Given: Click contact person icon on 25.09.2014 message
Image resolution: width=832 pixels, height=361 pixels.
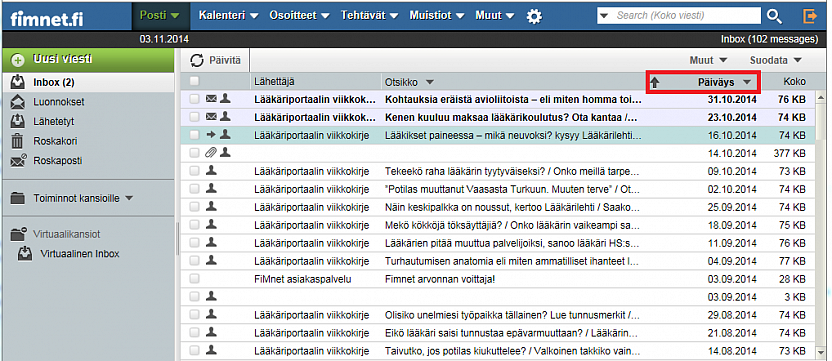Looking at the screenshot, I should pyautogui.click(x=211, y=207).
